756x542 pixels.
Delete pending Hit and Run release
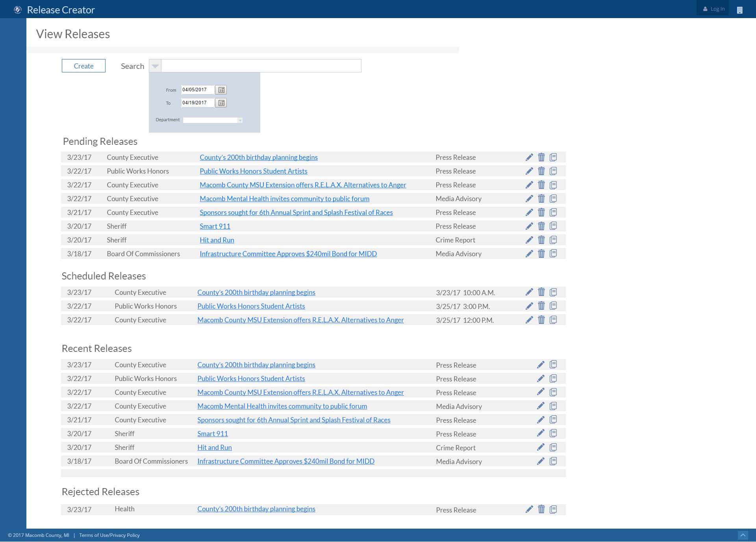coord(541,240)
